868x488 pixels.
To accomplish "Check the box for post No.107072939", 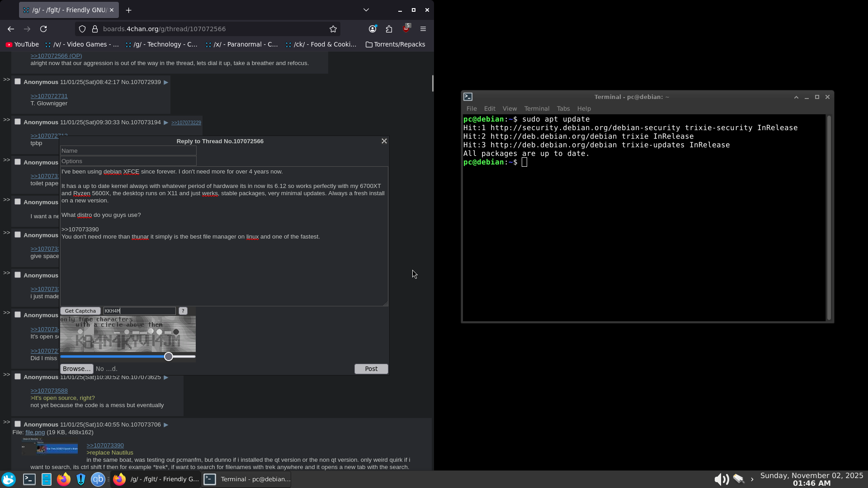I will click(18, 82).
